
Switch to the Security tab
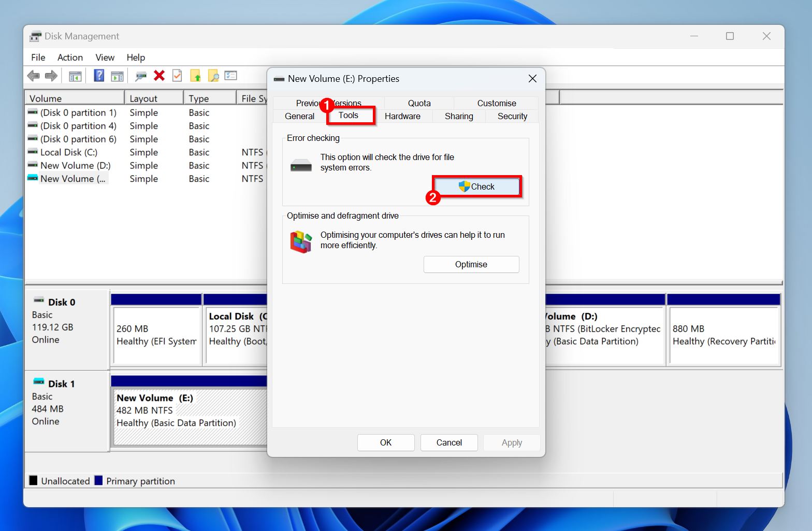[512, 116]
